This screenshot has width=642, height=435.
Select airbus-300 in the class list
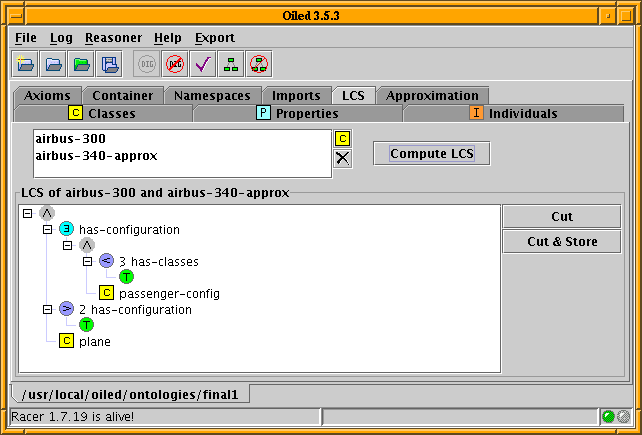click(70, 139)
